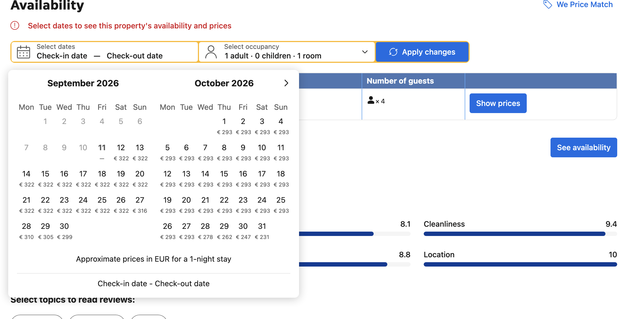Viewport: 644px width, 319px height.
Task: Choose September 30 priced € 299
Action: pos(64,231)
